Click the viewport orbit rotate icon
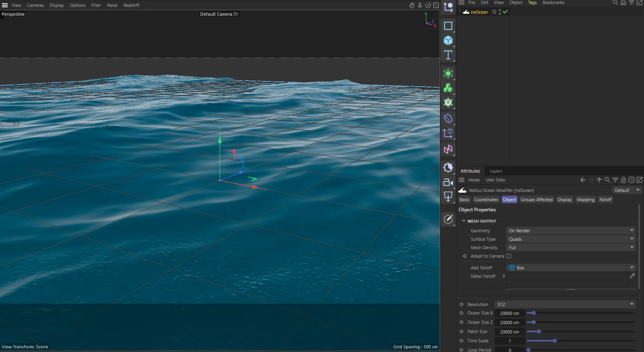This screenshot has width=644, height=352. pos(428,5)
